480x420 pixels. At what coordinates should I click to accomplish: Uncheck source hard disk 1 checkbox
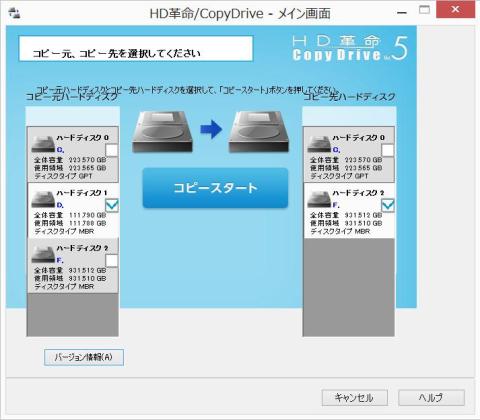tap(111, 205)
